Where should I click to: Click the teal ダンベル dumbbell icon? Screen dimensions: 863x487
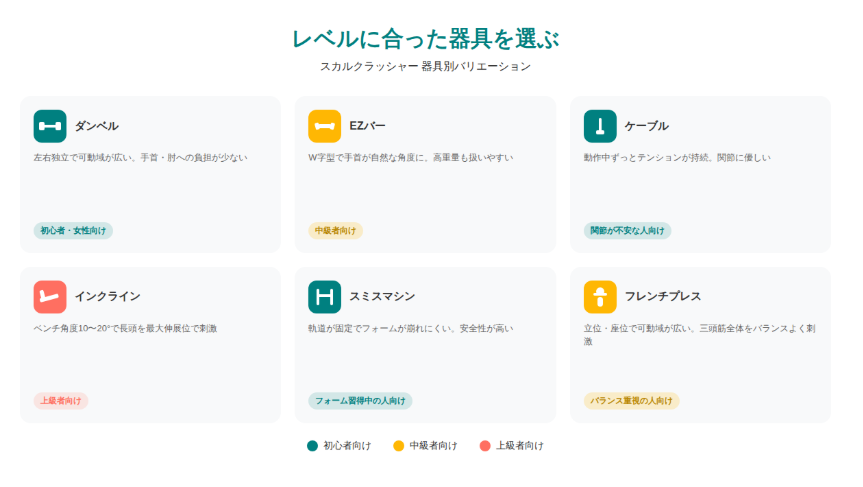pyautogui.click(x=50, y=126)
